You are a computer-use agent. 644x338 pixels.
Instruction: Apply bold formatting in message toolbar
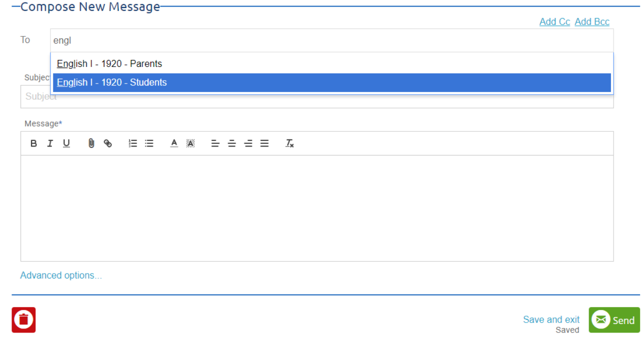[x=33, y=143]
